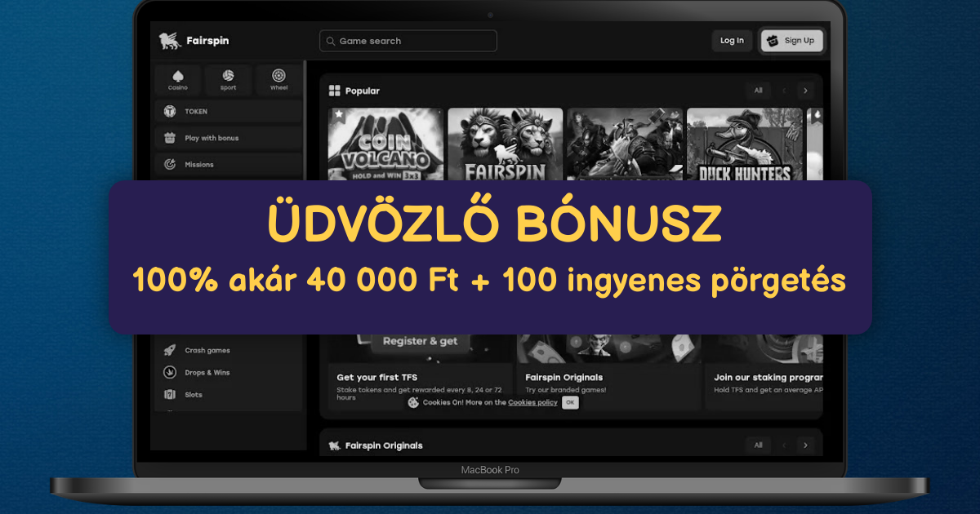This screenshot has height=514, width=980.
Task: Click the Drops & Wins icon
Action: 170,372
